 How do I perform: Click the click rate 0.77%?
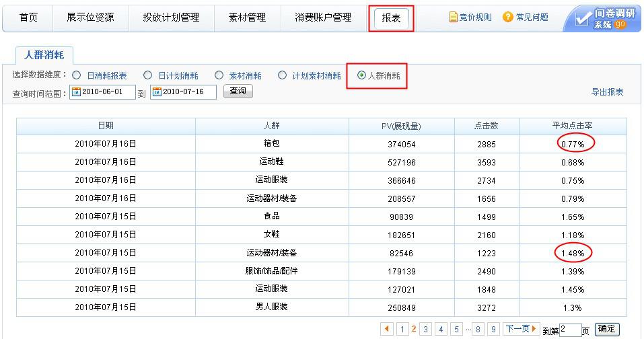573,145
